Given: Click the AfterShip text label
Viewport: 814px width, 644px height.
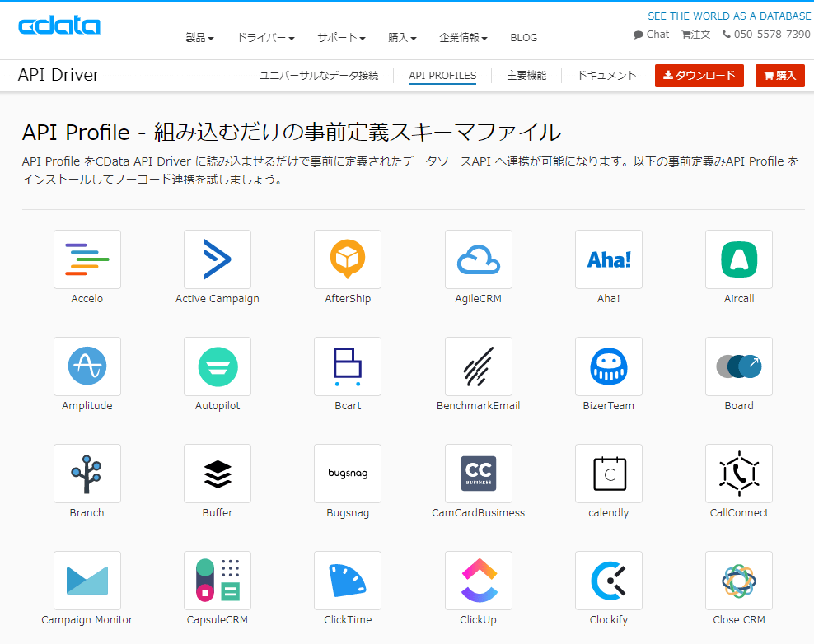Looking at the screenshot, I should (x=348, y=299).
